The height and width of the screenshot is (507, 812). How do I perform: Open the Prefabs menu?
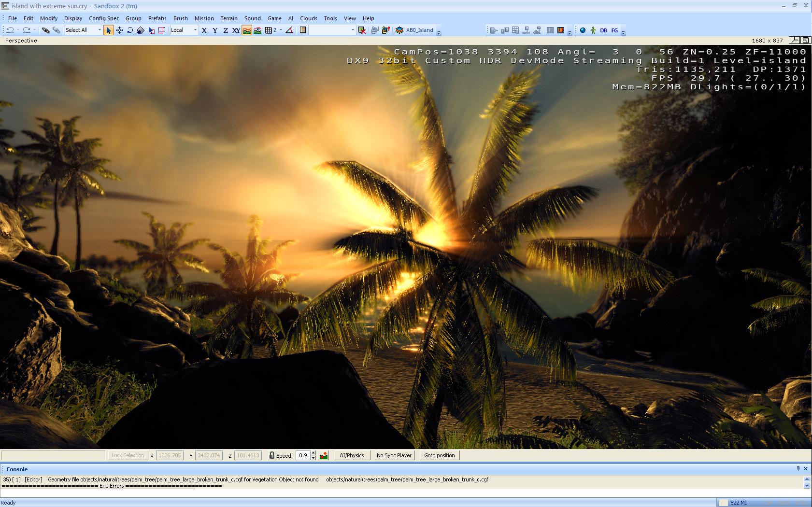[157, 18]
